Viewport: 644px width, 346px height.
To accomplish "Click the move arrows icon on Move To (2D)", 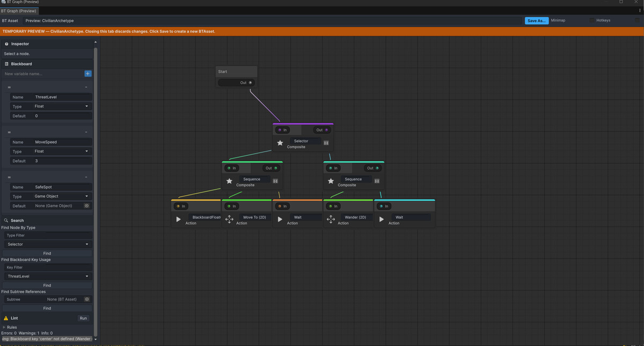I will [x=229, y=219].
